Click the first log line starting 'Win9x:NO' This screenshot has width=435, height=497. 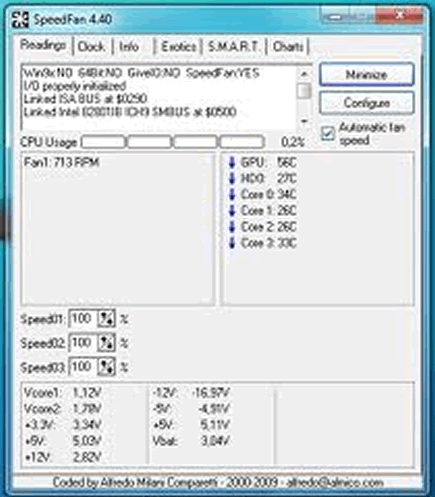[x=141, y=73]
